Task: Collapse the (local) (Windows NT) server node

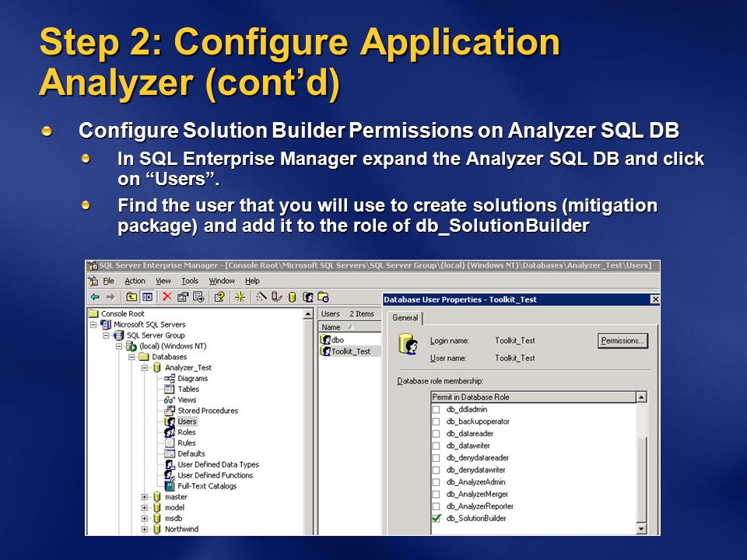Action: click(119, 346)
